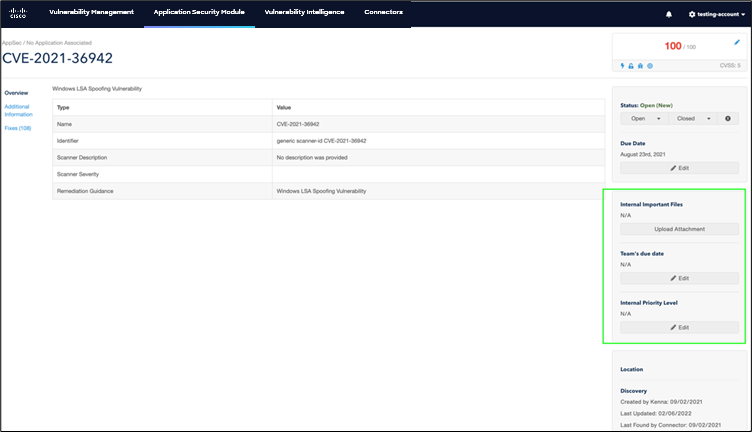Open the Closed status dropdown
The image size is (753, 432).
point(693,119)
